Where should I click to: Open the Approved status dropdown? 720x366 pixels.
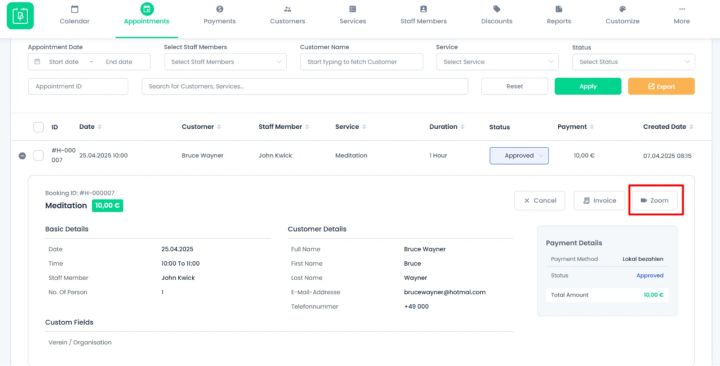tap(519, 156)
